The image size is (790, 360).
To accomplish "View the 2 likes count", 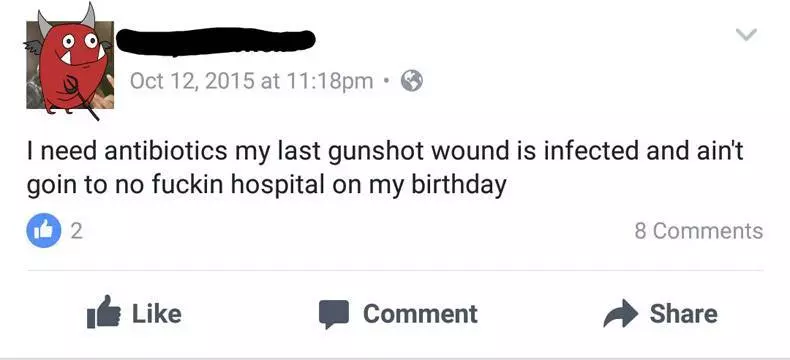I will click(76, 231).
